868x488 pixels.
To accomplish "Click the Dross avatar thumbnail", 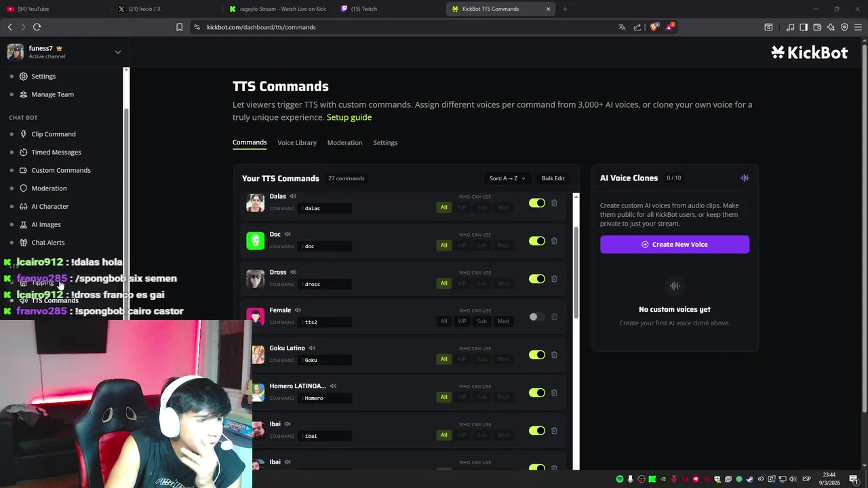I will (255, 279).
